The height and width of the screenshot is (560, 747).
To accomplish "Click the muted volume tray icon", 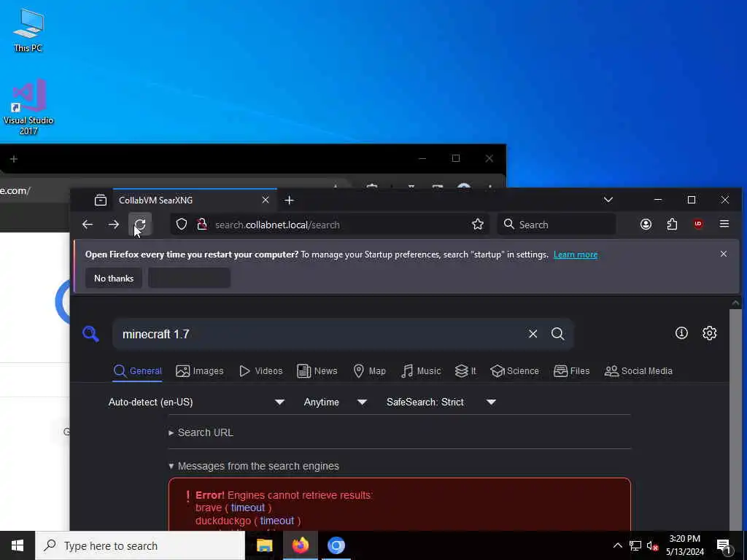I will coord(652,545).
